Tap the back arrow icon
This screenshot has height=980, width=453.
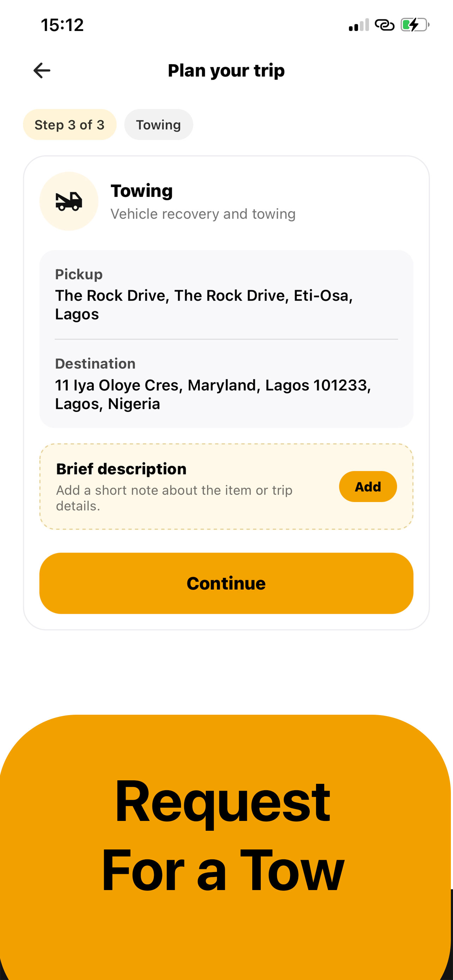42,71
